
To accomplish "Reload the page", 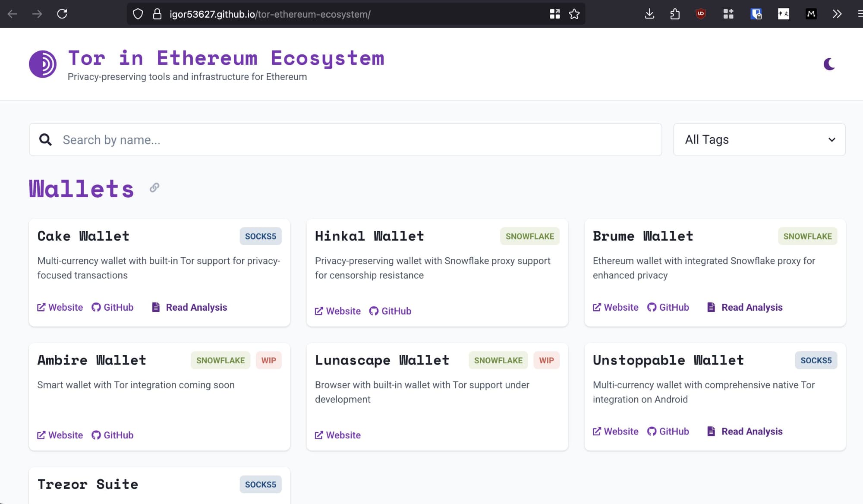I will tap(62, 14).
